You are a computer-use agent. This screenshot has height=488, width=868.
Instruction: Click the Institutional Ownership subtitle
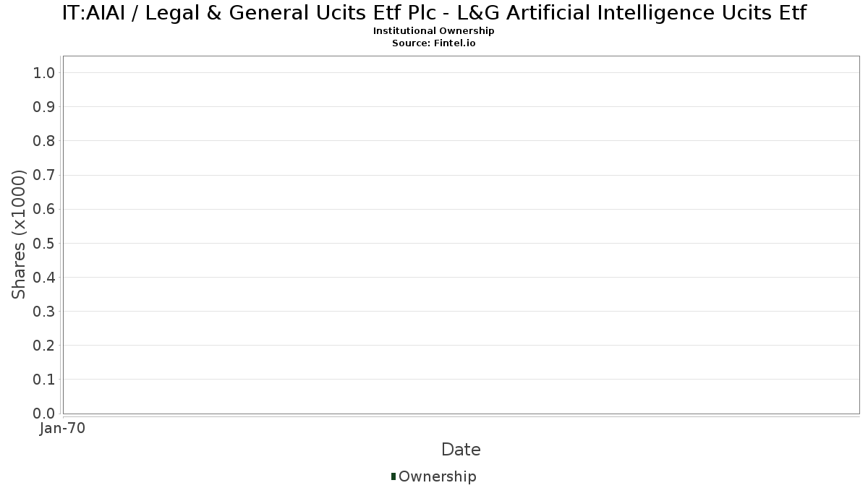434,31
